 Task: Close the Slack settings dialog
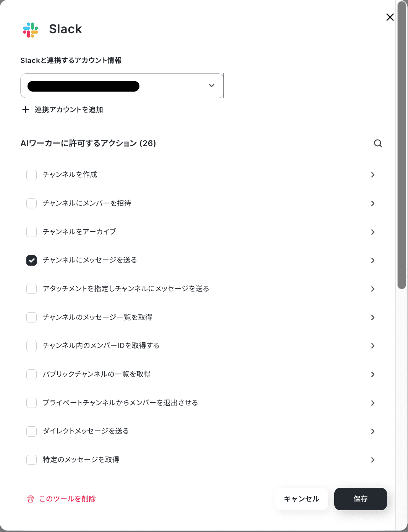[390, 17]
